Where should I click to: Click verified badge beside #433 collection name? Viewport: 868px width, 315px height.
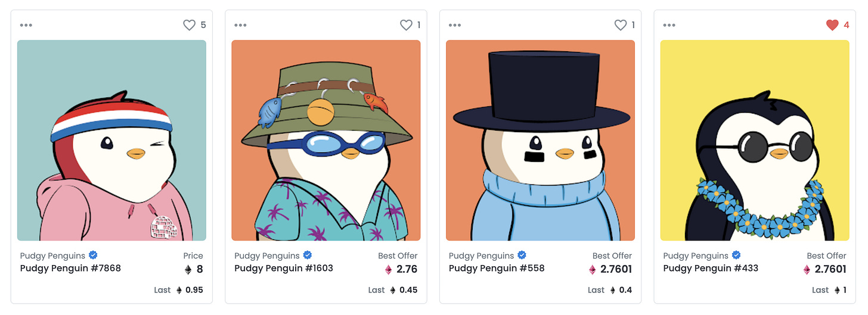[x=736, y=255]
